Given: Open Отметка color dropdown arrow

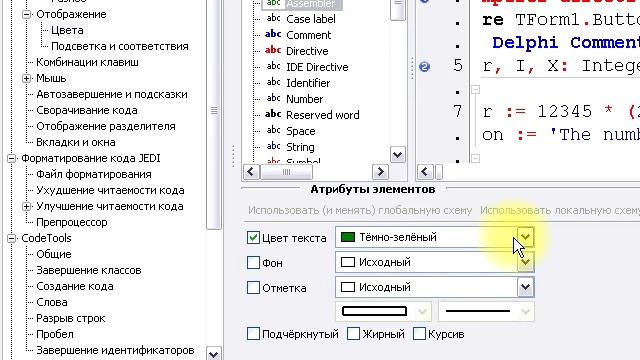Looking at the screenshot, I should [525, 287].
